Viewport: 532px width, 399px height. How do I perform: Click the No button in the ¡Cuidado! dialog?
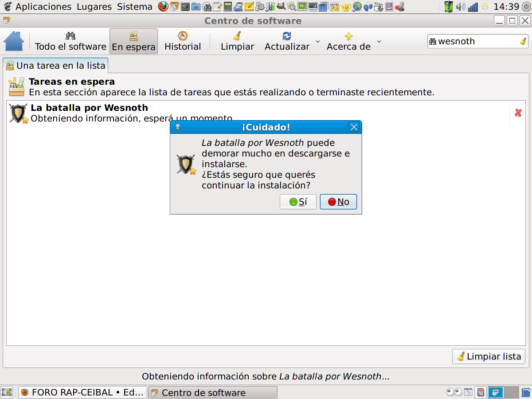tap(338, 202)
